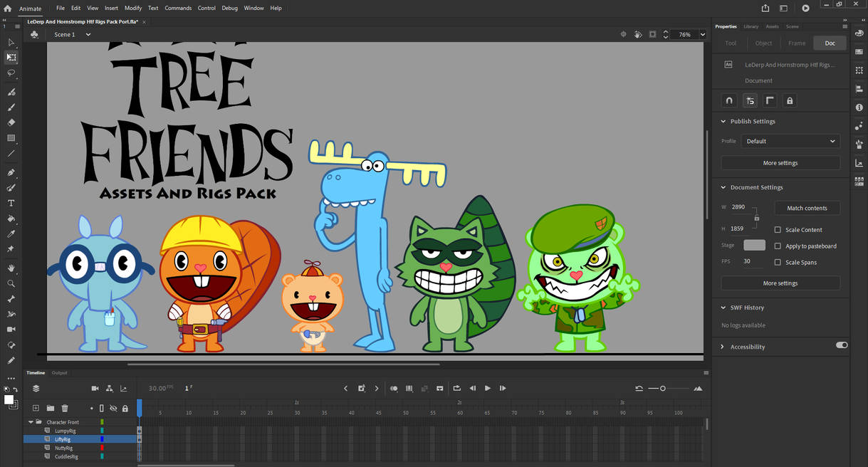Switch to the Assets tab
The image size is (868, 467).
click(x=772, y=26)
